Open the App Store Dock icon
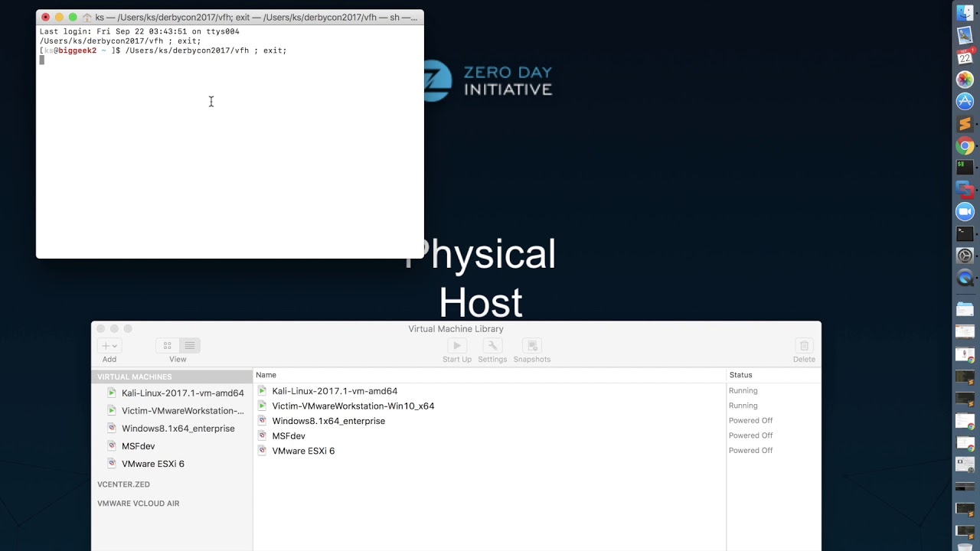Image resolution: width=980 pixels, height=551 pixels. [x=965, y=101]
